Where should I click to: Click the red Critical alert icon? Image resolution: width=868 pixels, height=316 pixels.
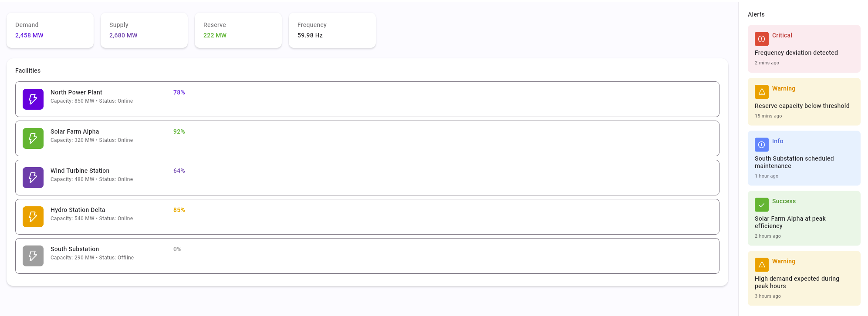click(761, 39)
